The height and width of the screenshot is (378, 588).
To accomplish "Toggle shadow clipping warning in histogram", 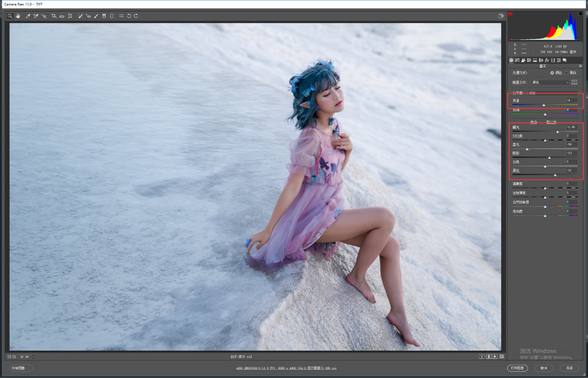I will click(510, 13).
